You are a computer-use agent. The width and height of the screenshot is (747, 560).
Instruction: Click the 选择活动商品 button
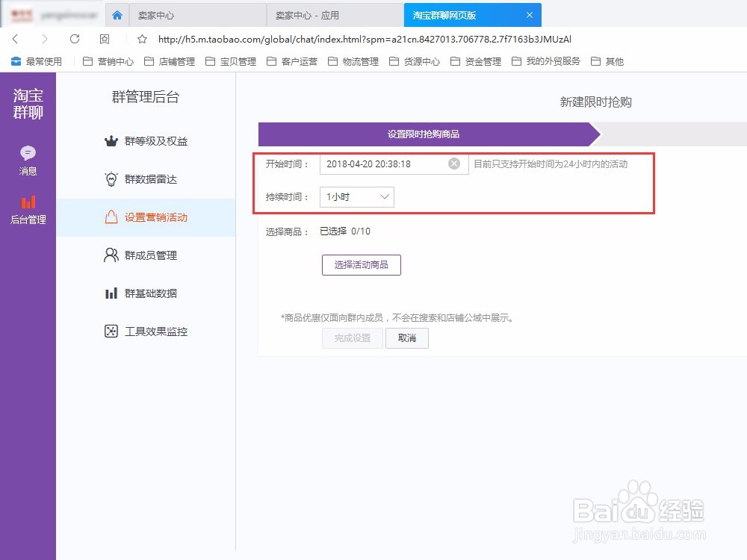click(x=361, y=265)
